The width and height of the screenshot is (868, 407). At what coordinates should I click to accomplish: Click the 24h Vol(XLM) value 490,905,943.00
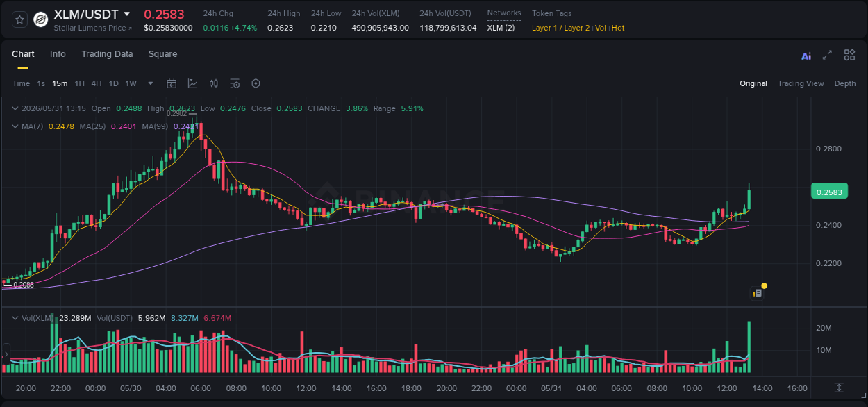(381, 28)
